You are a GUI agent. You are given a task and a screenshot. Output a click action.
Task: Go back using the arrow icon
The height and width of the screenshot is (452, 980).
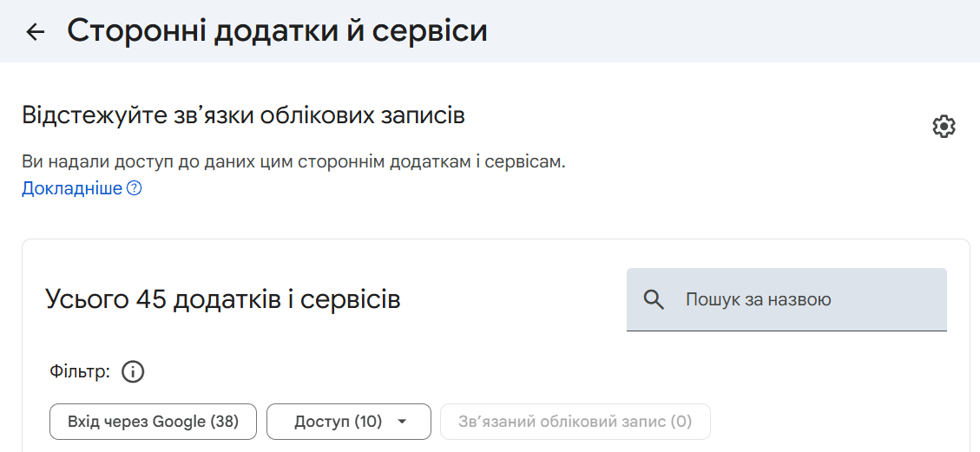tap(35, 32)
